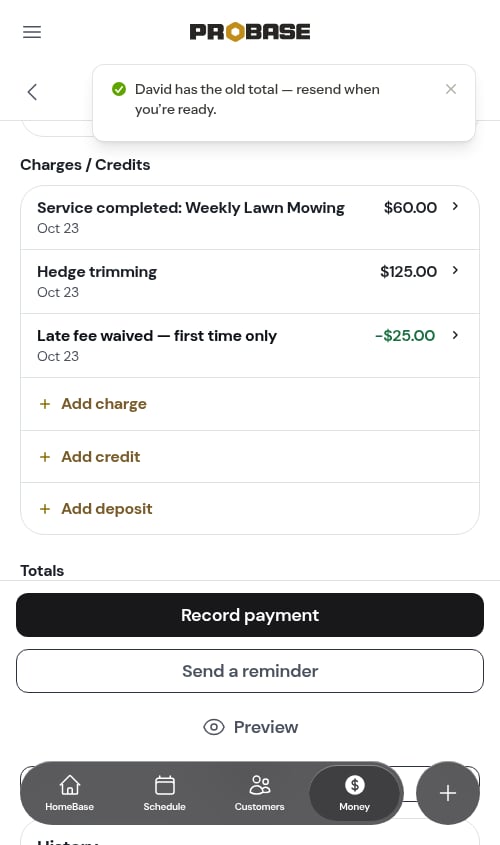Go back with the left arrow
Screen dimensions: 500x845
pyautogui.click(x=32, y=92)
